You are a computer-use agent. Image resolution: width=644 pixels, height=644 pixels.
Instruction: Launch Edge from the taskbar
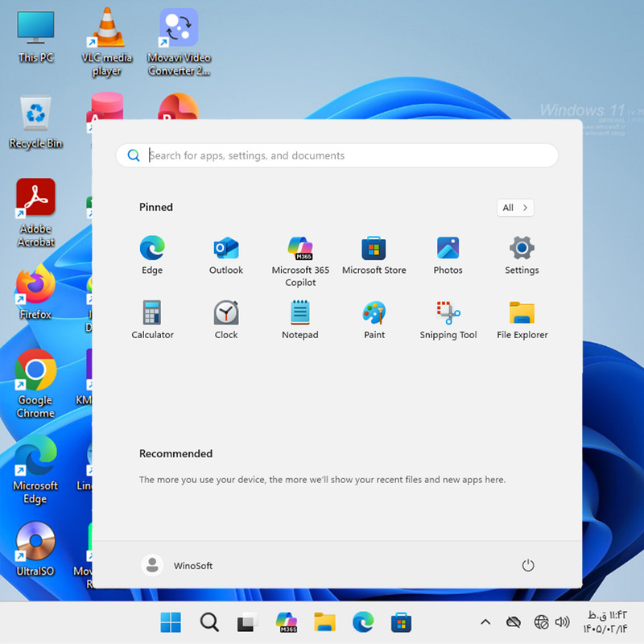click(x=363, y=622)
